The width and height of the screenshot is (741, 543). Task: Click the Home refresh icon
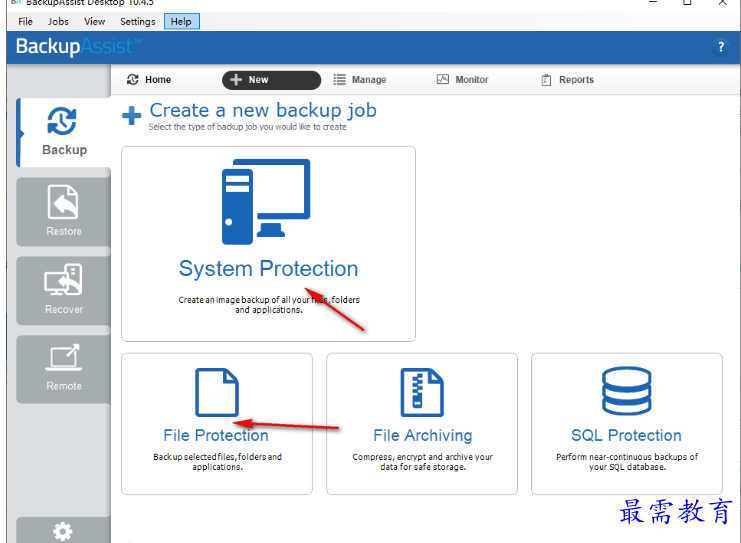click(133, 79)
